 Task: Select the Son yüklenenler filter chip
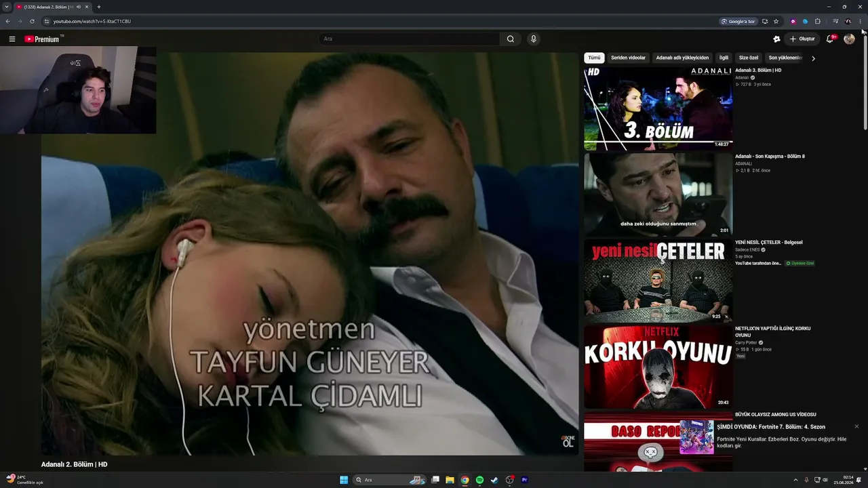coord(785,58)
